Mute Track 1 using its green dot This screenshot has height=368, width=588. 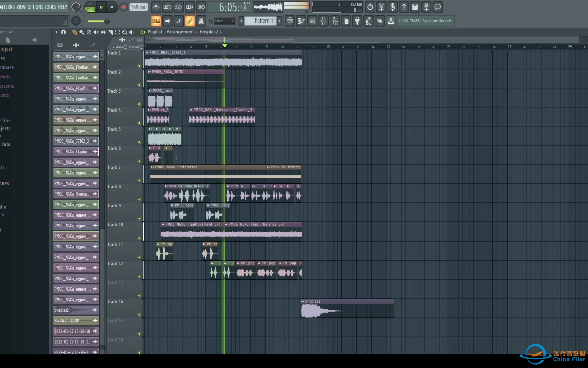(139, 66)
